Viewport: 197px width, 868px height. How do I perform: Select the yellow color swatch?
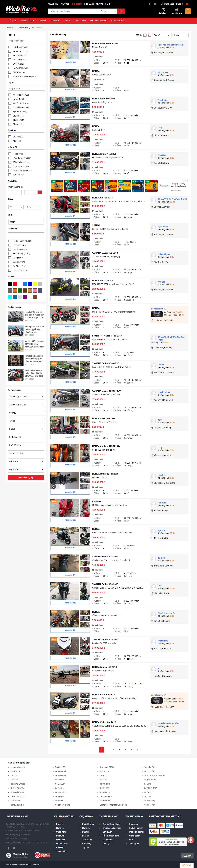tap(35, 284)
